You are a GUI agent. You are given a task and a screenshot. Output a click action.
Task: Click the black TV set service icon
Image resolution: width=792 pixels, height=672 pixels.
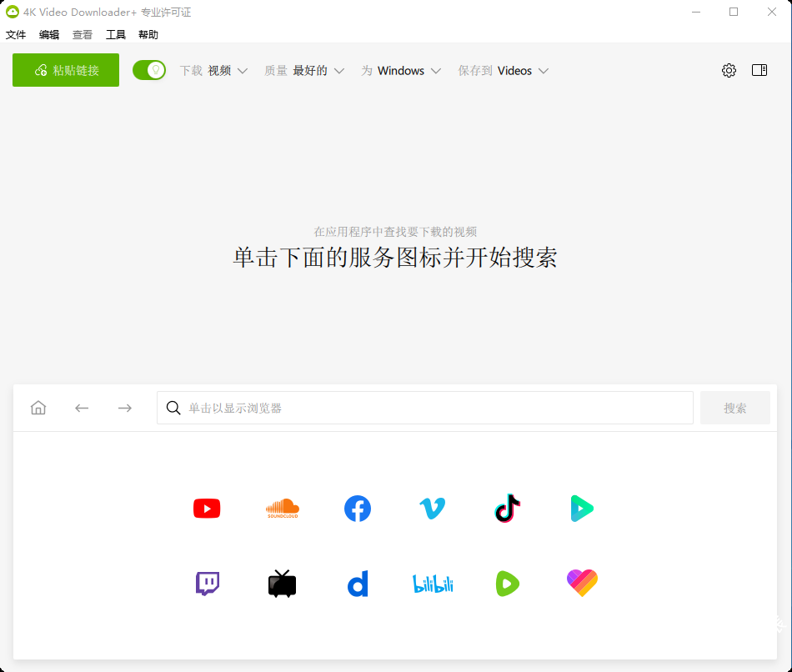(x=282, y=584)
